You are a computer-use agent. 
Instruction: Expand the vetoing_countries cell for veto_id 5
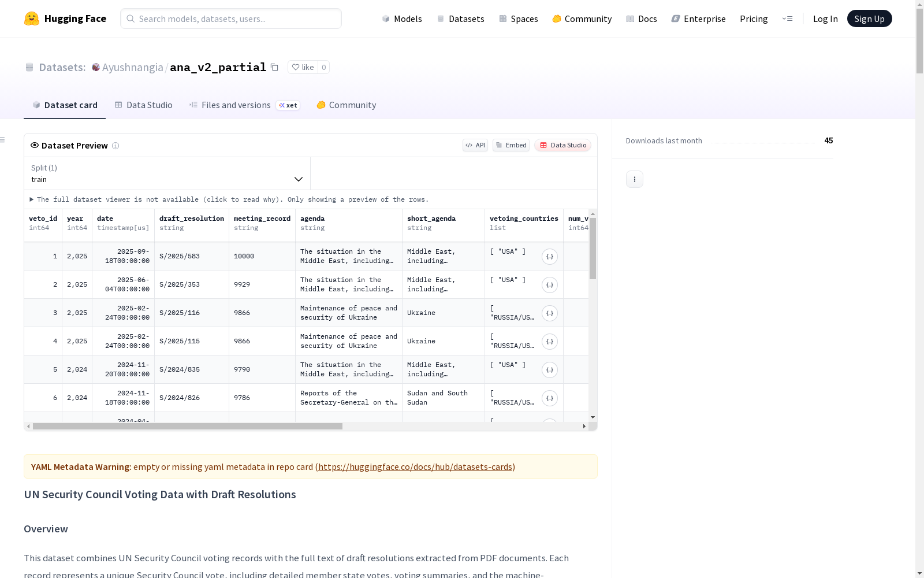pyautogui.click(x=550, y=370)
